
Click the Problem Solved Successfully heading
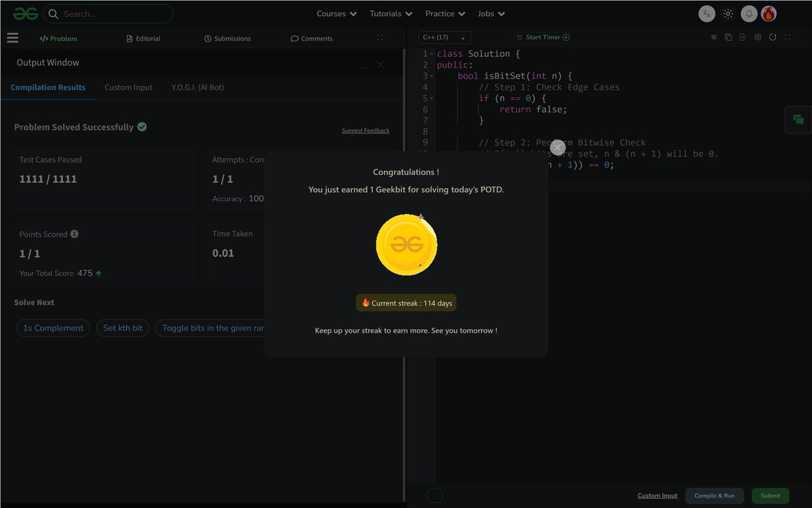tap(74, 127)
